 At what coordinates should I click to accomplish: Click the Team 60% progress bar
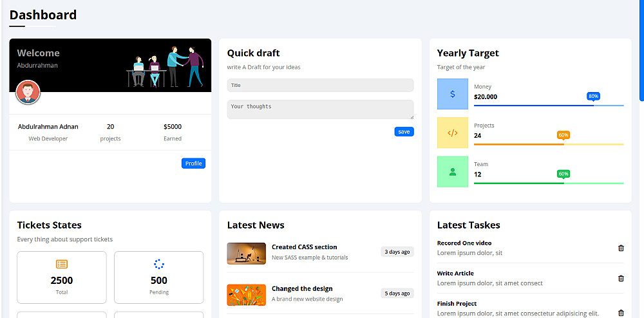[549, 183]
